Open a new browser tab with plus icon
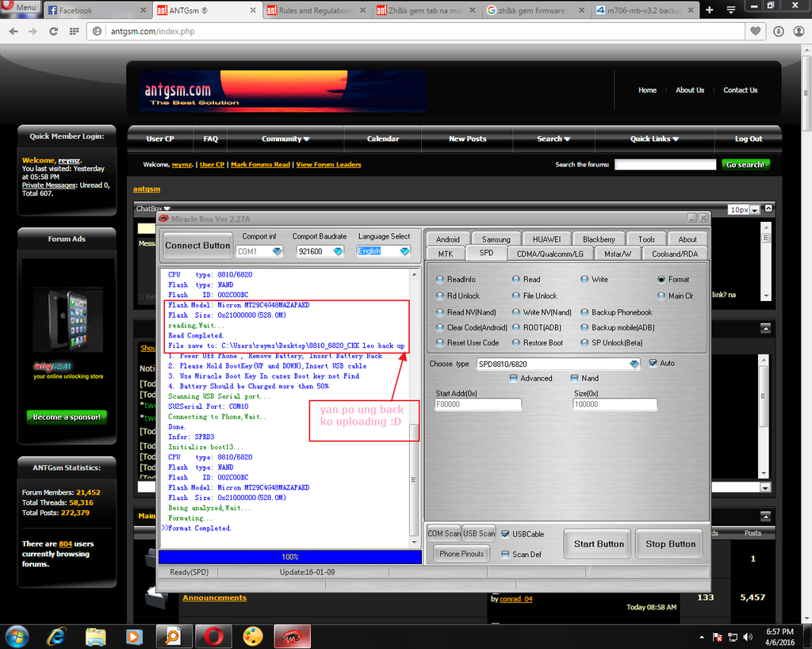The image size is (812, 649). tap(710, 10)
